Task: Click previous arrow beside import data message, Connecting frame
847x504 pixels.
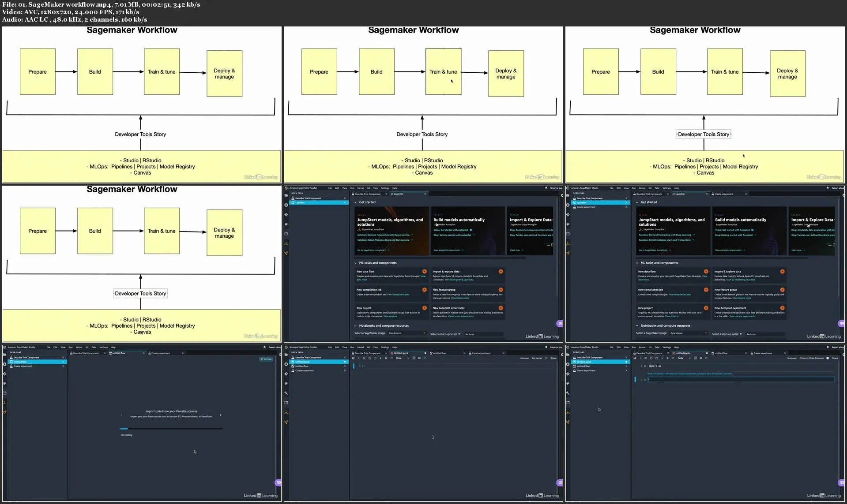Action: (x=121, y=415)
